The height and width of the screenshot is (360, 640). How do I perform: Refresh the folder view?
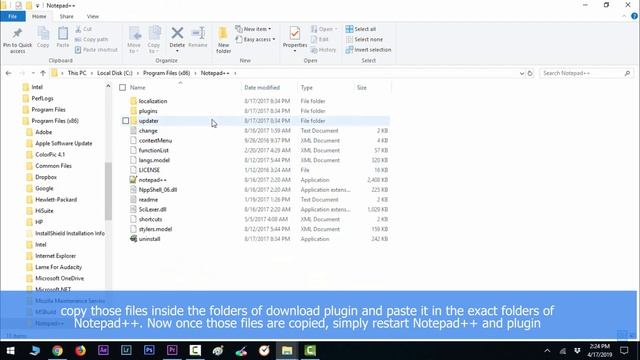point(530,73)
